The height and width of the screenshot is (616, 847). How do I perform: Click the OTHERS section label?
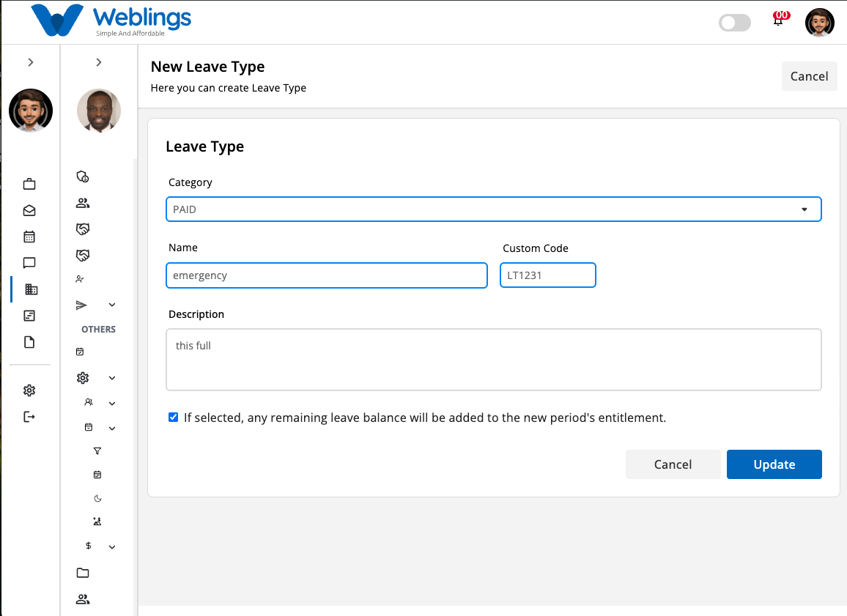click(x=98, y=330)
